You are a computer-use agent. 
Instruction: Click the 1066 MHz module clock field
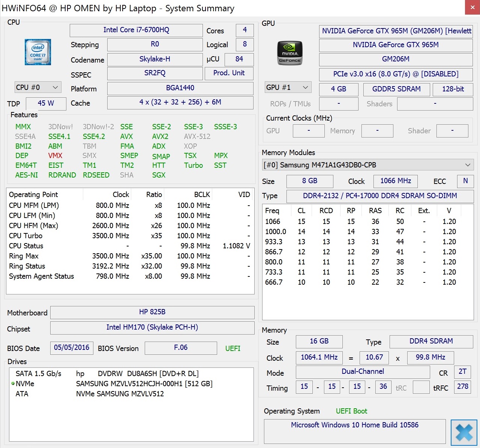pyautogui.click(x=396, y=181)
